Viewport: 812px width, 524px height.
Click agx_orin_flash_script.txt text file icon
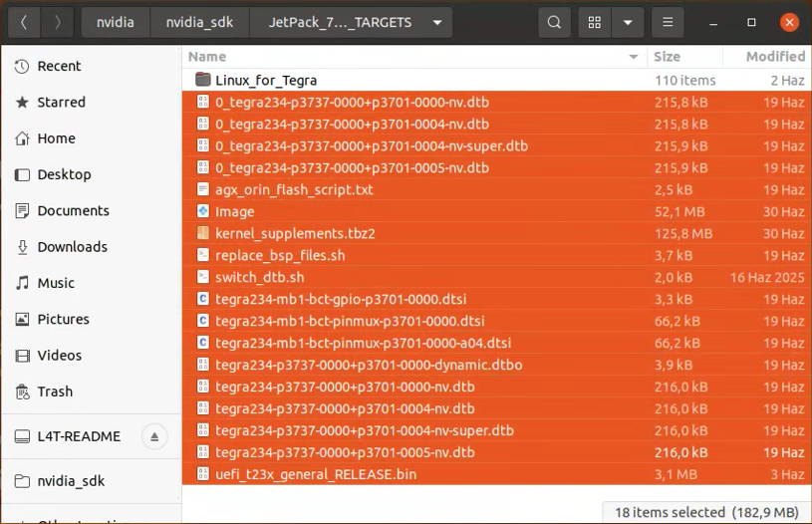pos(203,189)
